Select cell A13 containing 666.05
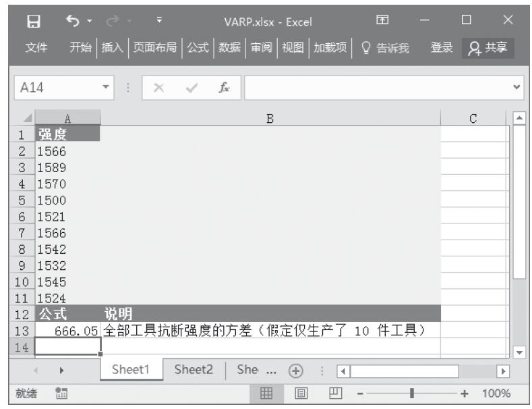Viewport: 532px width, 409px height. tap(67, 331)
